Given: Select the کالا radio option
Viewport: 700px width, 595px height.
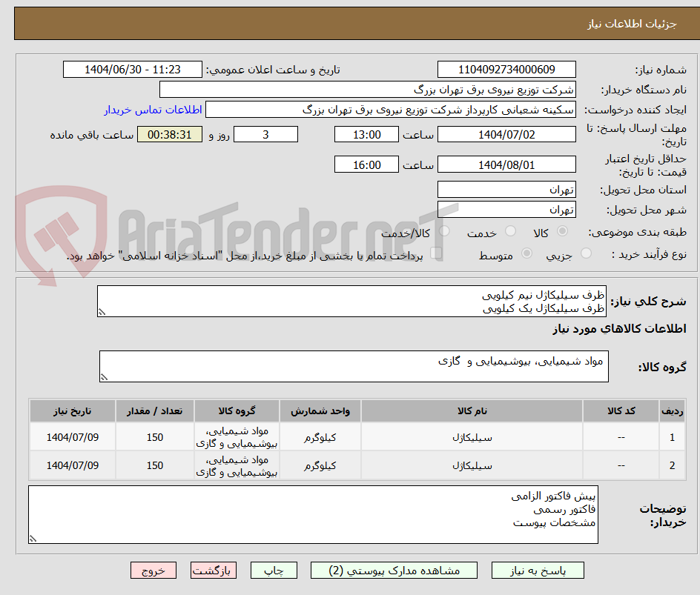Looking at the screenshot, I should coord(562,230).
